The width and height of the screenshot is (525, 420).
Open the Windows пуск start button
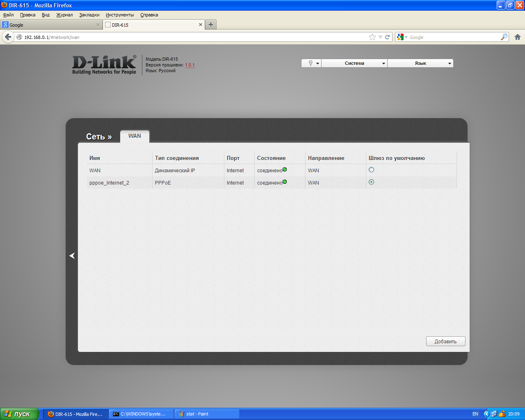20,414
